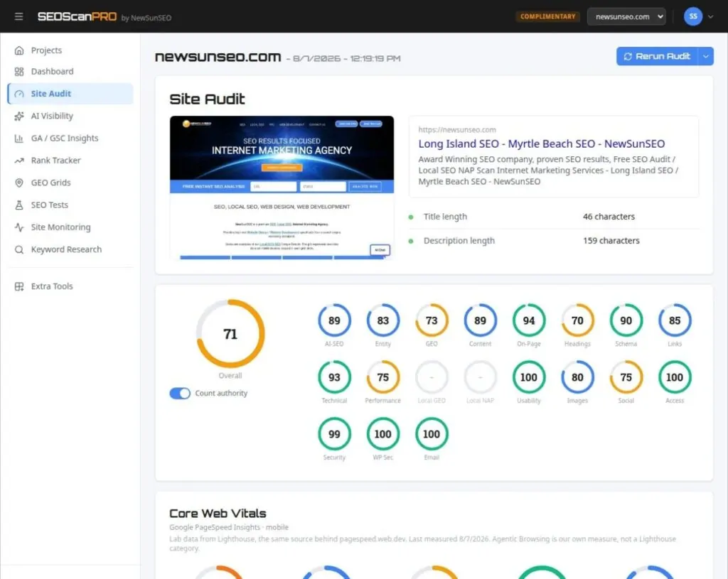This screenshot has height=579, width=728.
Task: Select the AI-SEO score 89 circle
Action: point(334,320)
